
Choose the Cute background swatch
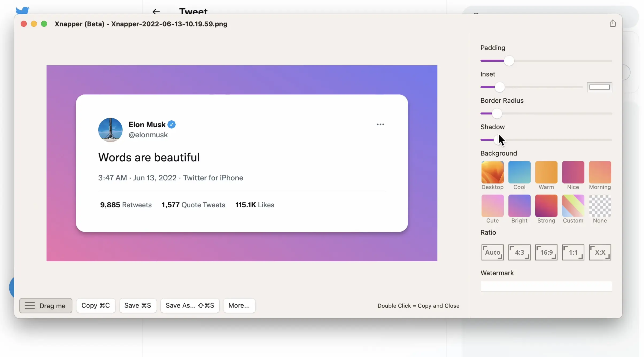click(x=492, y=205)
